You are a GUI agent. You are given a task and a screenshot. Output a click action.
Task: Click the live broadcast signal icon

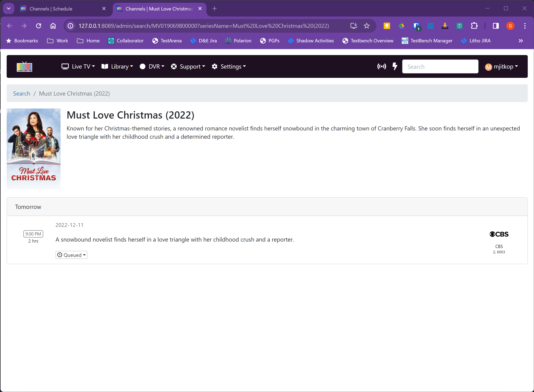click(x=381, y=67)
